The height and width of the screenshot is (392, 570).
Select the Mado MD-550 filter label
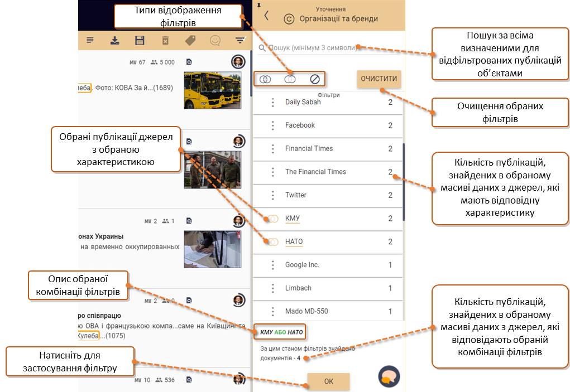[x=306, y=311]
